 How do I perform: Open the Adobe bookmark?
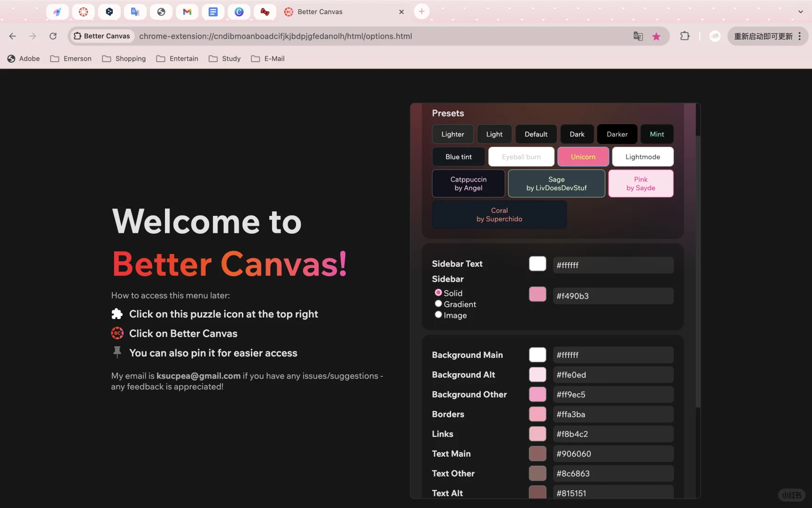click(23, 59)
